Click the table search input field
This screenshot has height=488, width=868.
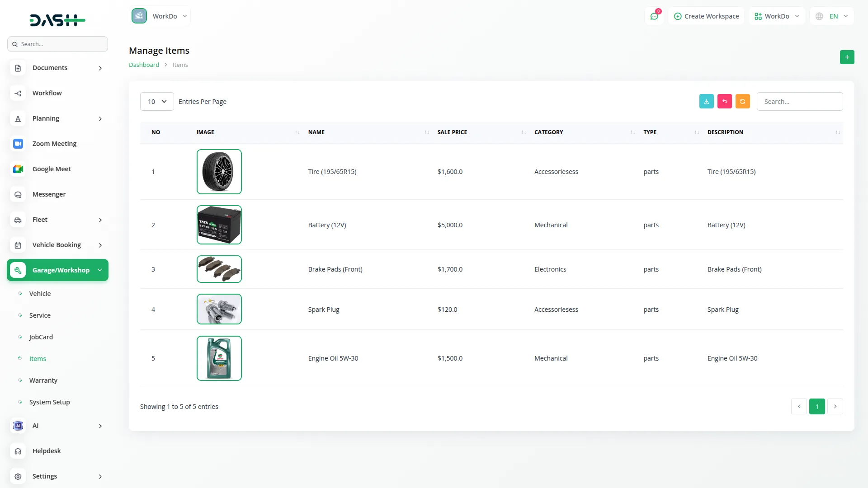coord(799,102)
